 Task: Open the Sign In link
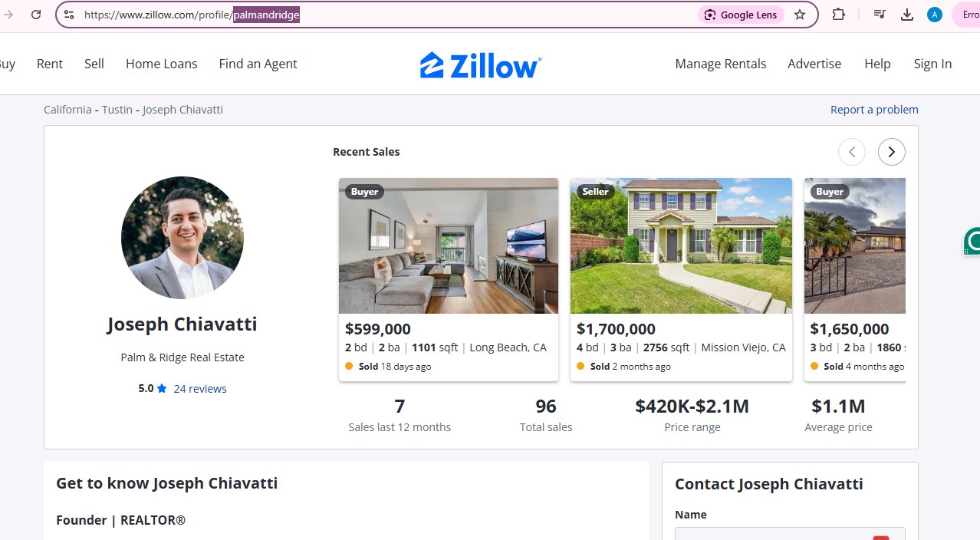click(x=932, y=64)
